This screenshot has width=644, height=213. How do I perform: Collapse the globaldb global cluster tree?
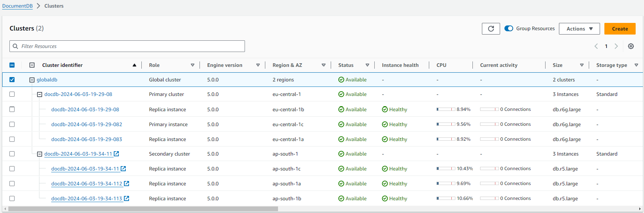[x=32, y=80]
